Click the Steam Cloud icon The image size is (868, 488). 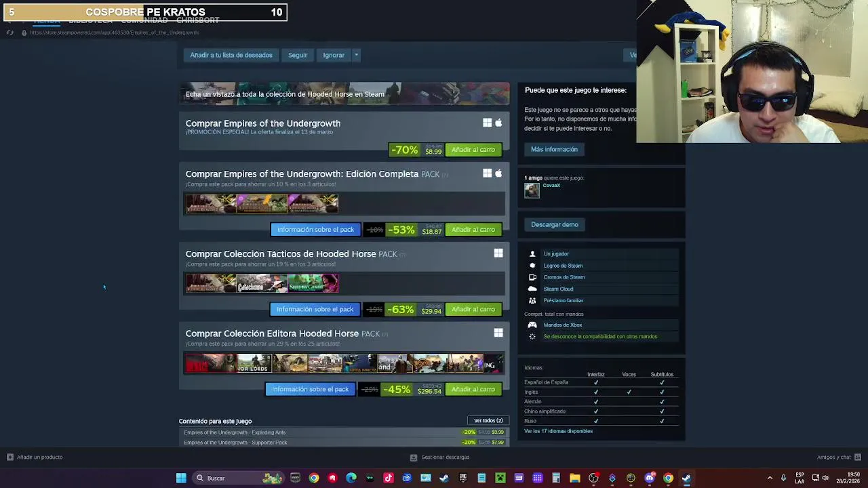click(x=532, y=289)
